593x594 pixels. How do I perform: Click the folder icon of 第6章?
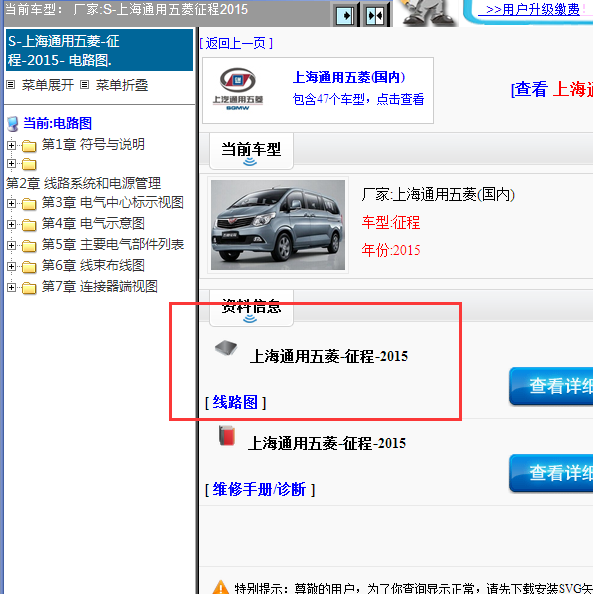point(29,267)
